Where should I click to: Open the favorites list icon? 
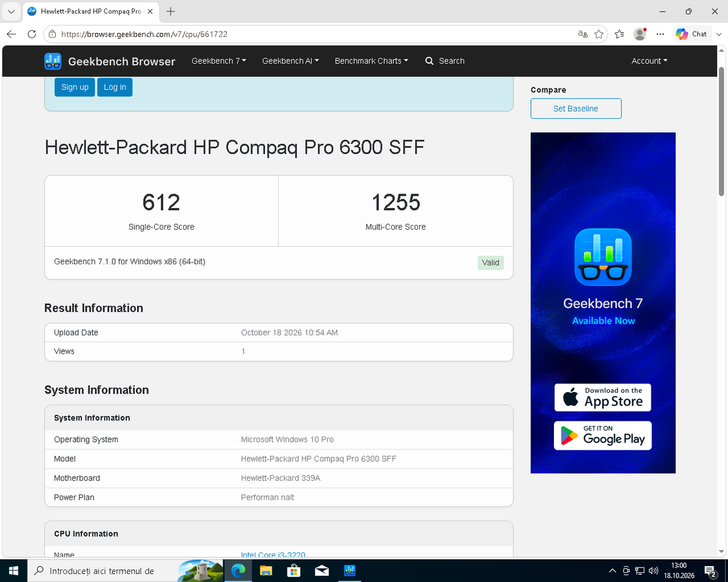click(619, 35)
